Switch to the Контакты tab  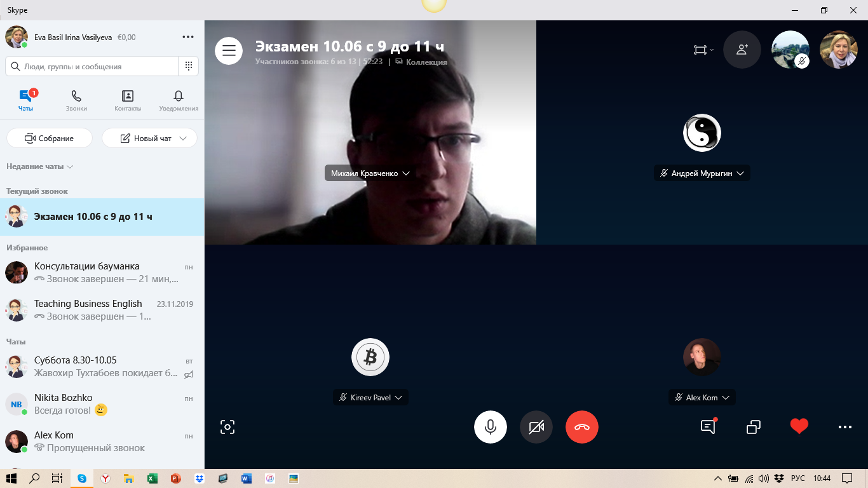[128, 100]
